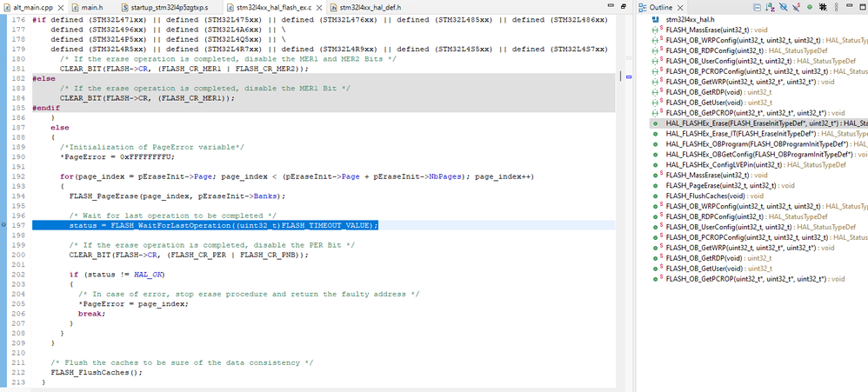Minimize the Outline view
Screen dimensions: 868x392
[x=849, y=5]
